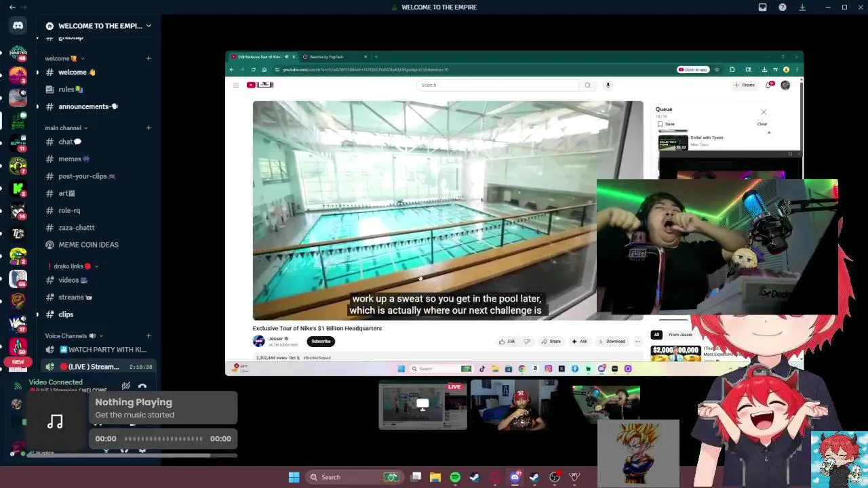The height and width of the screenshot is (488, 868).
Task: Like the video showing 33K
Action: coord(507,341)
